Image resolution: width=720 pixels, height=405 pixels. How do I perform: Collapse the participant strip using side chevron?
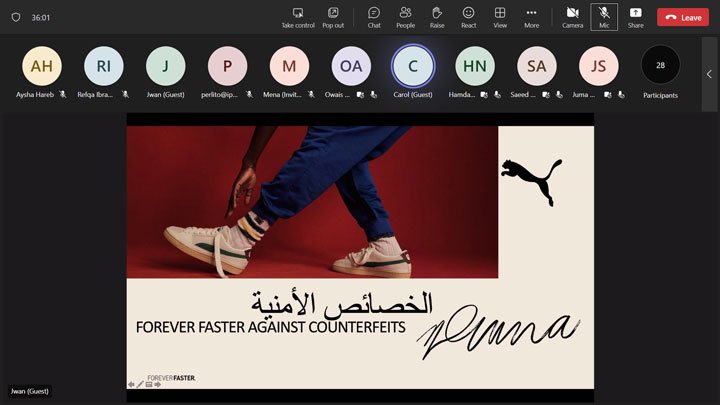click(709, 74)
